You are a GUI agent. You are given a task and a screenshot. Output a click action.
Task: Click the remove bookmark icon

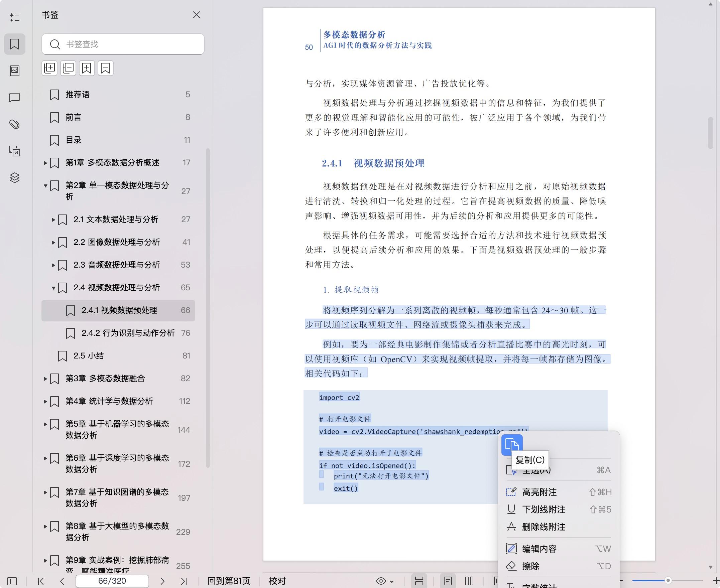click(105, 68)
